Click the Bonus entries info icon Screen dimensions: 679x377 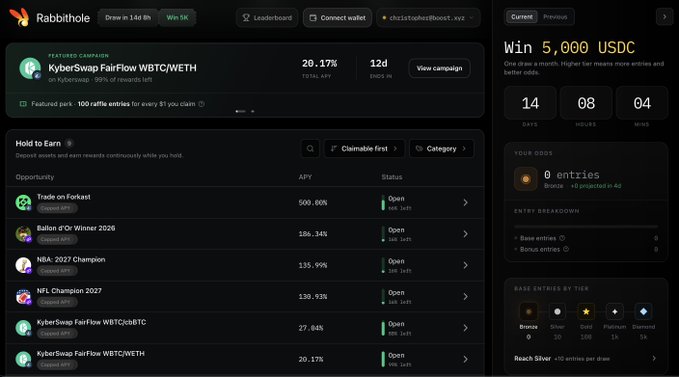click(566, 249)
